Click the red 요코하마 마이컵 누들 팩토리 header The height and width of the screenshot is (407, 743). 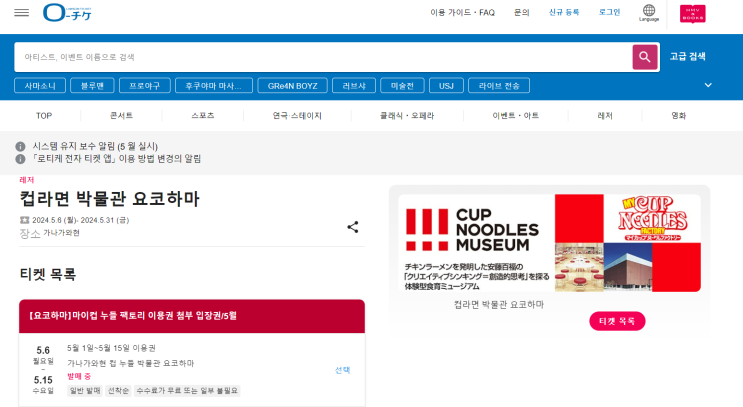pos(192,316)
